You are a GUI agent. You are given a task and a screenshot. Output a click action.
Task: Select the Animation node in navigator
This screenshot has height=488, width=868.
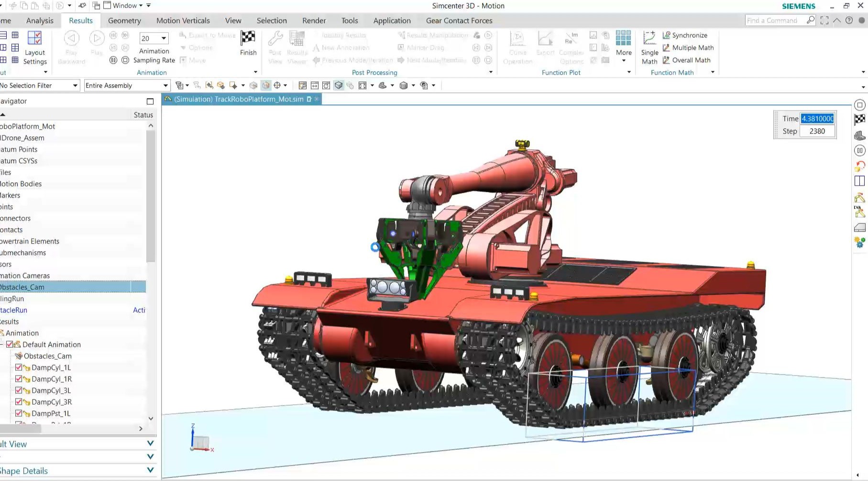pyautogui.click(x=22, y=333)
